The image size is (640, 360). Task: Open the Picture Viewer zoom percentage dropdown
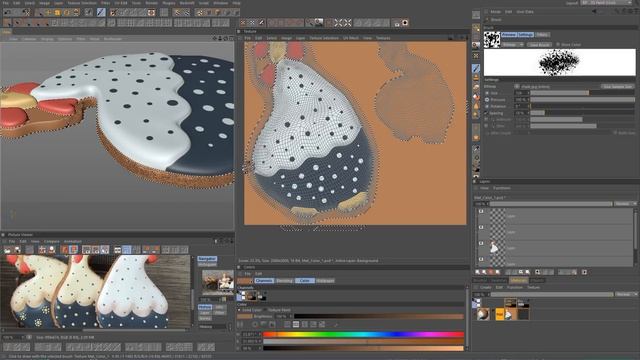point(13,338)
